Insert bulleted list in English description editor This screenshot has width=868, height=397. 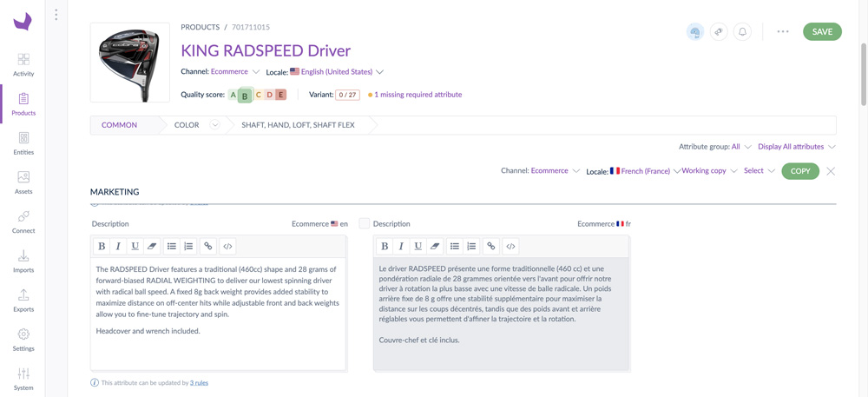172,246
